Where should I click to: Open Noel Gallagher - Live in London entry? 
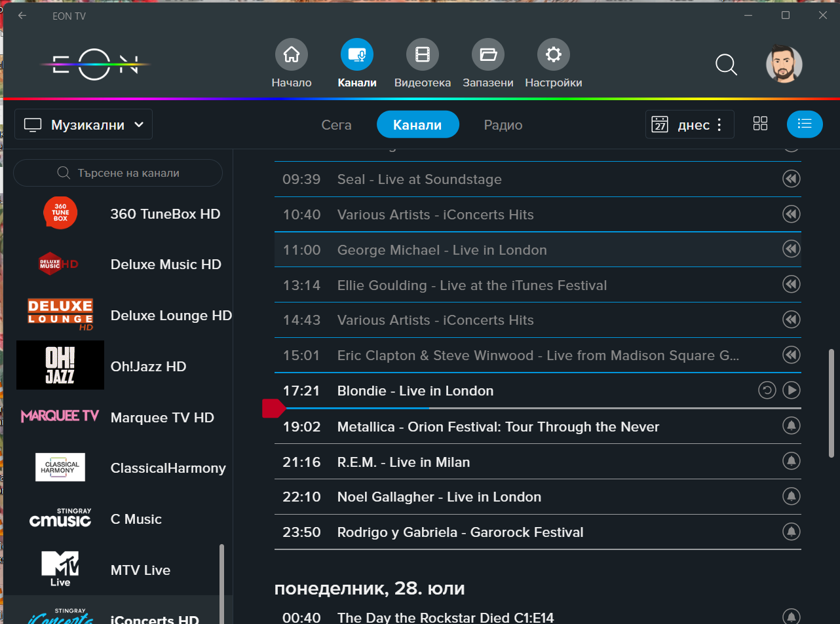coord(537,497)
